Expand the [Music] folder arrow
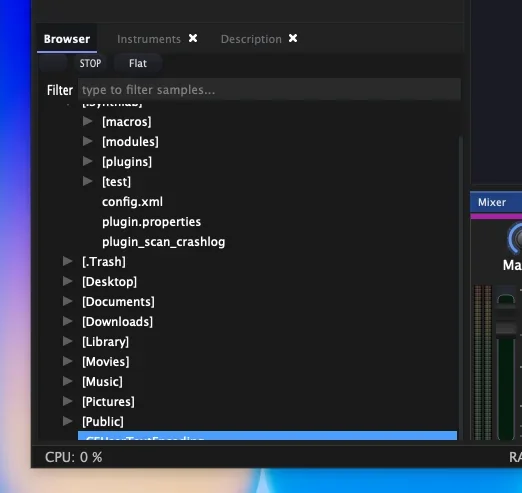The height and width of the screenshot is (493, 522). 68,381
